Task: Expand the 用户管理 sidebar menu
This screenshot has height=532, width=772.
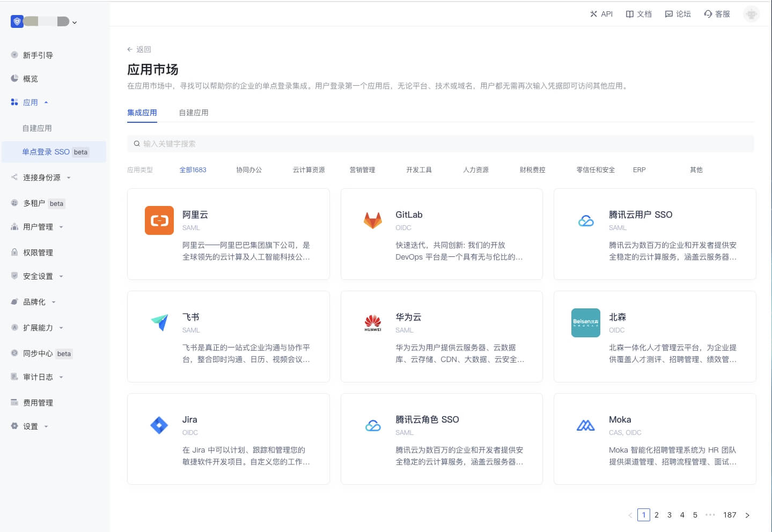Action: point(61,227)
